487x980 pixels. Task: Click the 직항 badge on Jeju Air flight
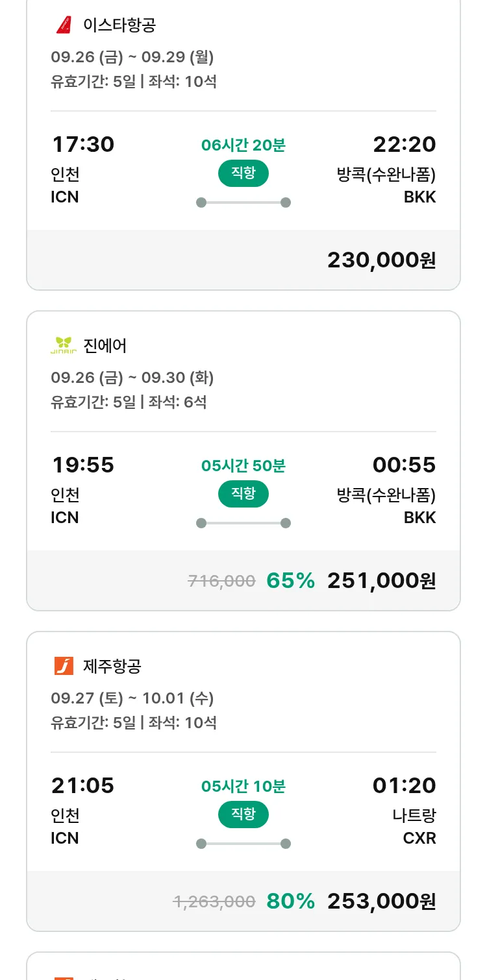click(x=243, y=815)
